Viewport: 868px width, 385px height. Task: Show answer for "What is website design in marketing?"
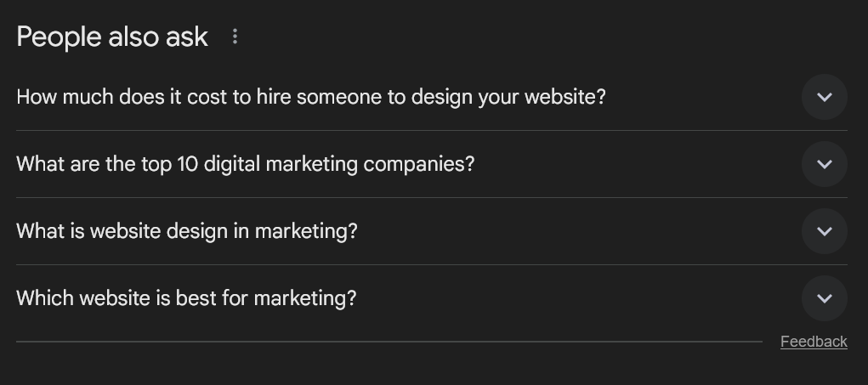[186, 231]
